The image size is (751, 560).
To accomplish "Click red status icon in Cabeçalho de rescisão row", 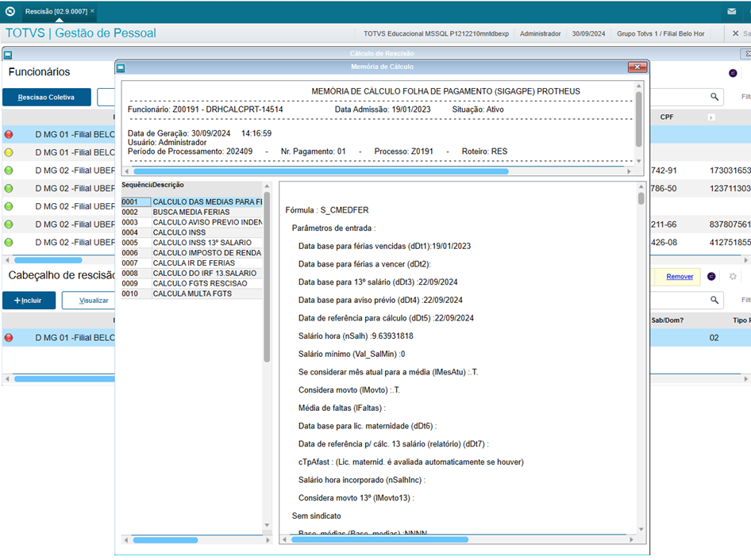I will [9, 338].
